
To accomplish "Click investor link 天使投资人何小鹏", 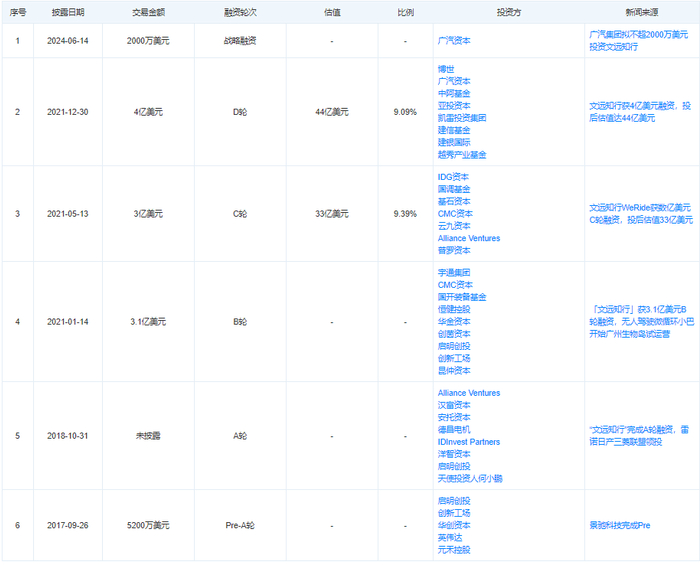I will 470,479.
